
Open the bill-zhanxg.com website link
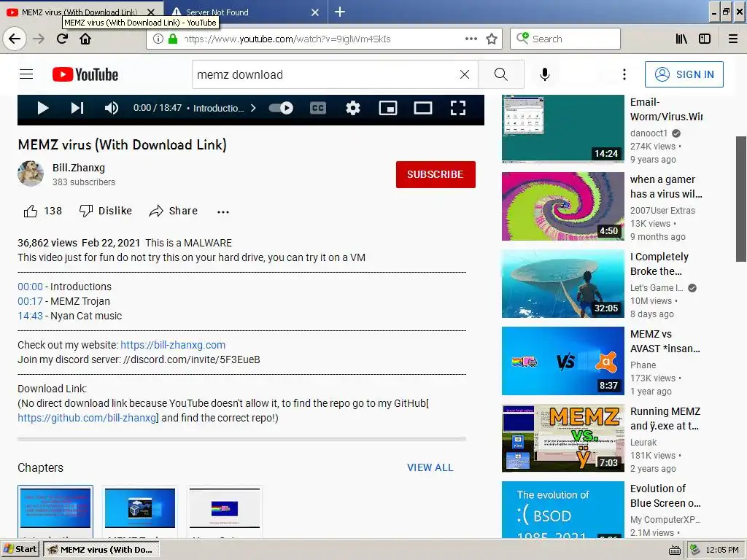click(173, 345)
